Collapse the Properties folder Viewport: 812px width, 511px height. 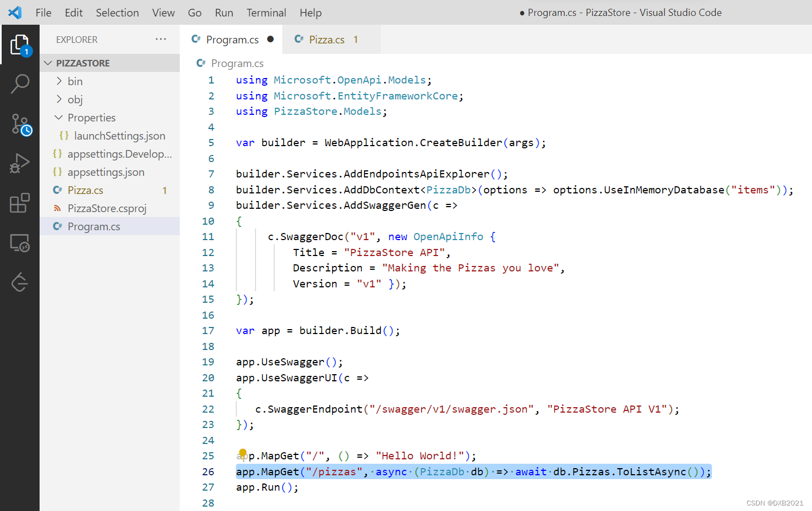click(59, 118)
